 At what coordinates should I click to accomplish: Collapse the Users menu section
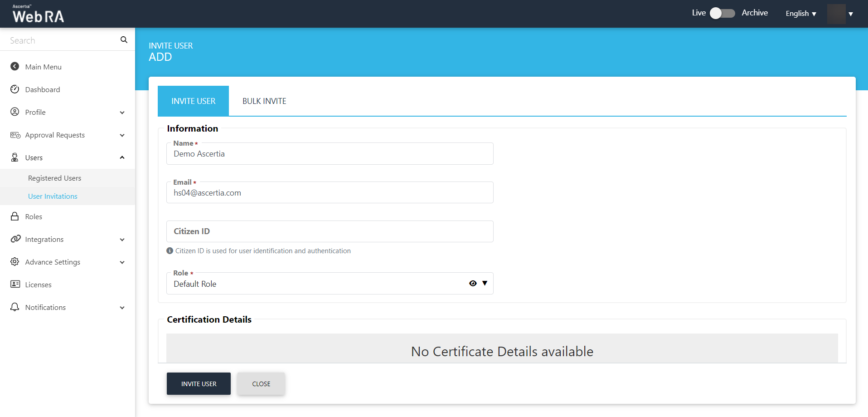coord(122,157)
